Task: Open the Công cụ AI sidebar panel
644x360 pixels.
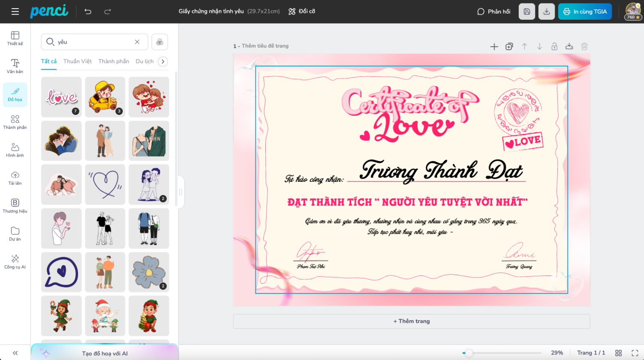Action: pos(15,261)
